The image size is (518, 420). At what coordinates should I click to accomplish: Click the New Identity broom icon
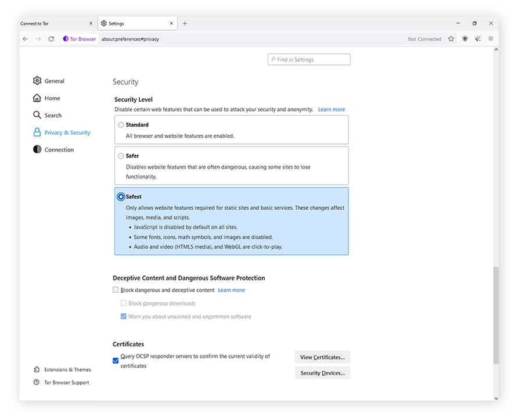[x=477, y=39]
